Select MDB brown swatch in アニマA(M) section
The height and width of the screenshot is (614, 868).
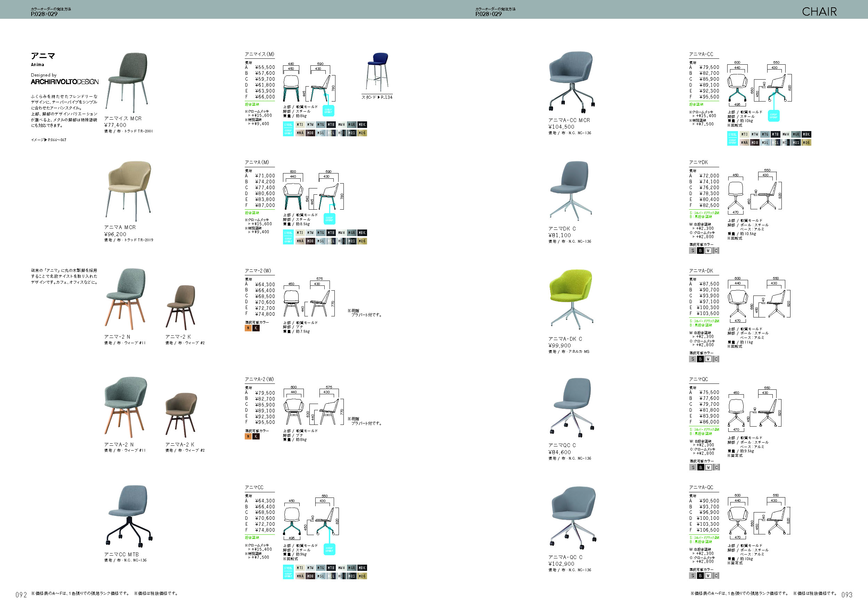pyautogui.click(x=310, y=241)
